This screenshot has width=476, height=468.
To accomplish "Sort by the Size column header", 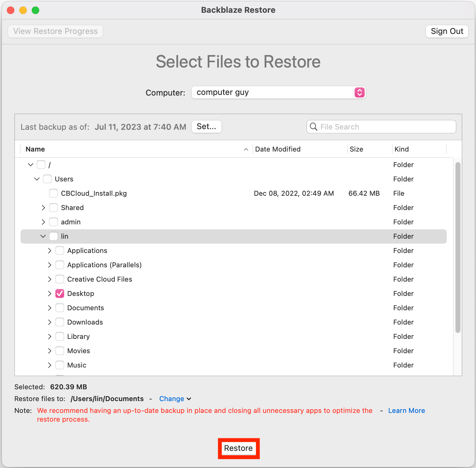I will (x=370, y=149).
